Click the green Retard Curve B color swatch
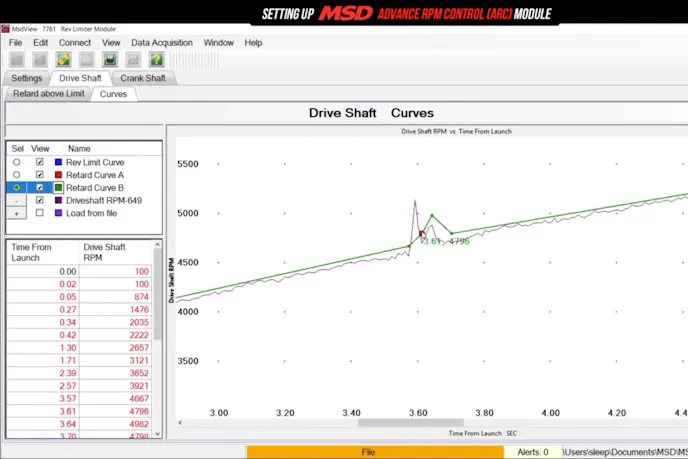This screenshot has width=688, height=459. [59, 188]
